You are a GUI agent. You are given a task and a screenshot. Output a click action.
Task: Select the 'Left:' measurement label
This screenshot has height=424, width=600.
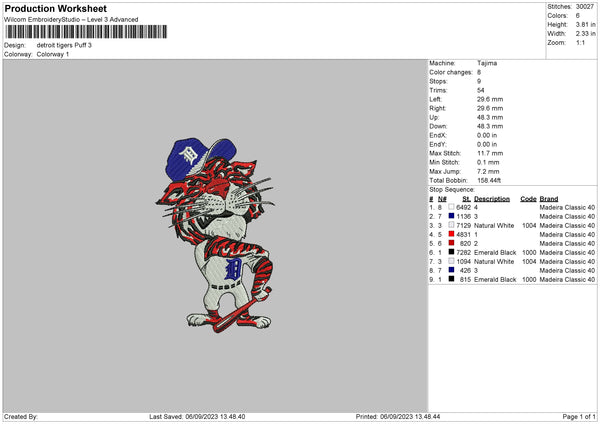tap(435, 99)
